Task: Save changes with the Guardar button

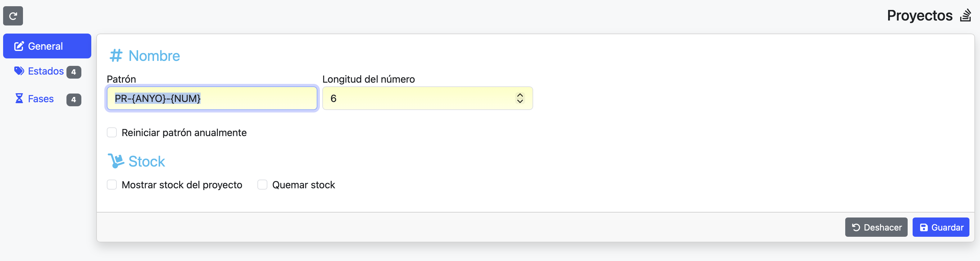Action: (941, 227)
